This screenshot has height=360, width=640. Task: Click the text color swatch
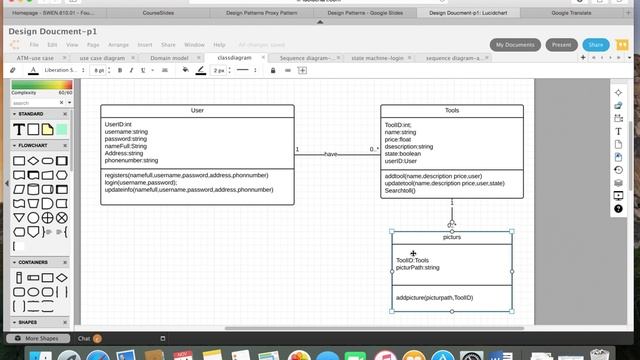33,71
